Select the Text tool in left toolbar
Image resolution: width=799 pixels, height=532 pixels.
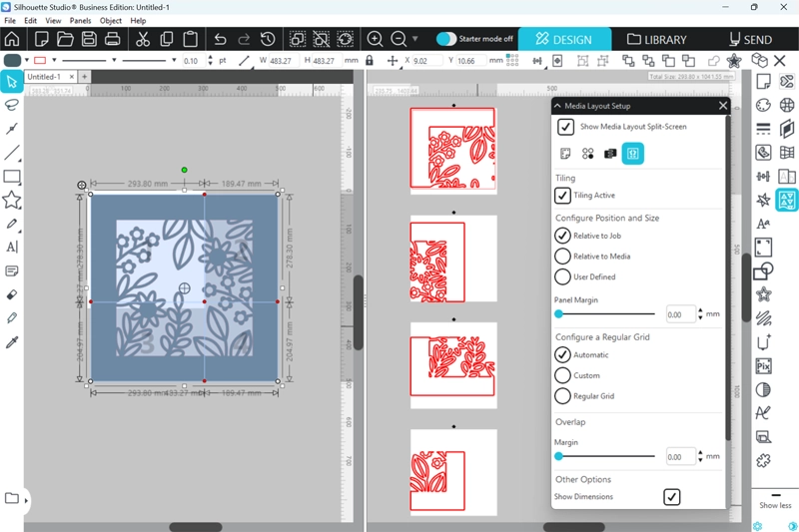point(12,247)
